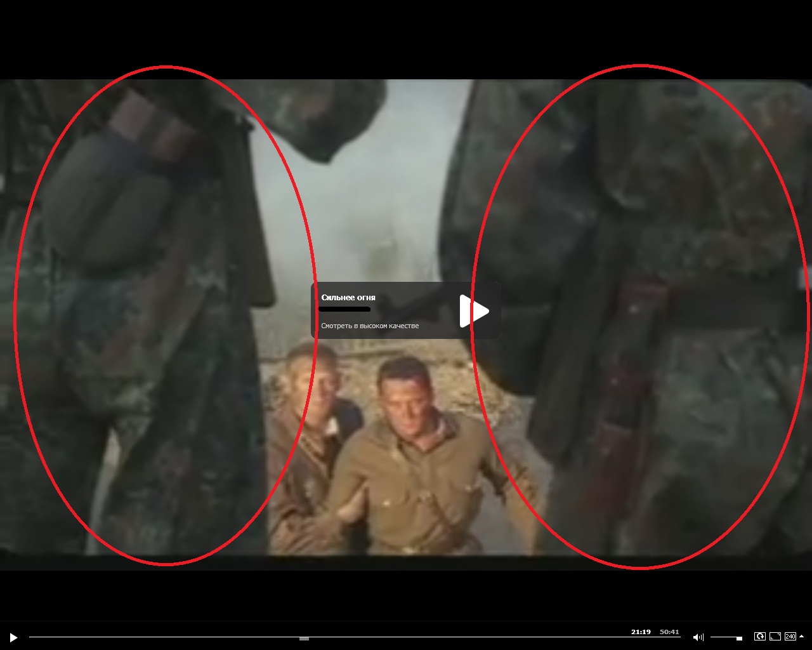Expand the player options arrow
This screenshot has width=812, height=650.
802,636
